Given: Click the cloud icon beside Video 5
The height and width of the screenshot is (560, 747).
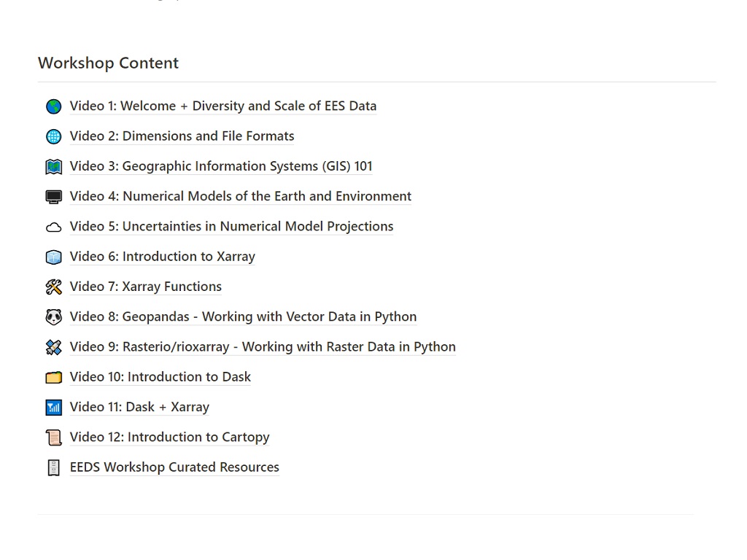Looking at the screenshot, I should click(x=53, y=227).
